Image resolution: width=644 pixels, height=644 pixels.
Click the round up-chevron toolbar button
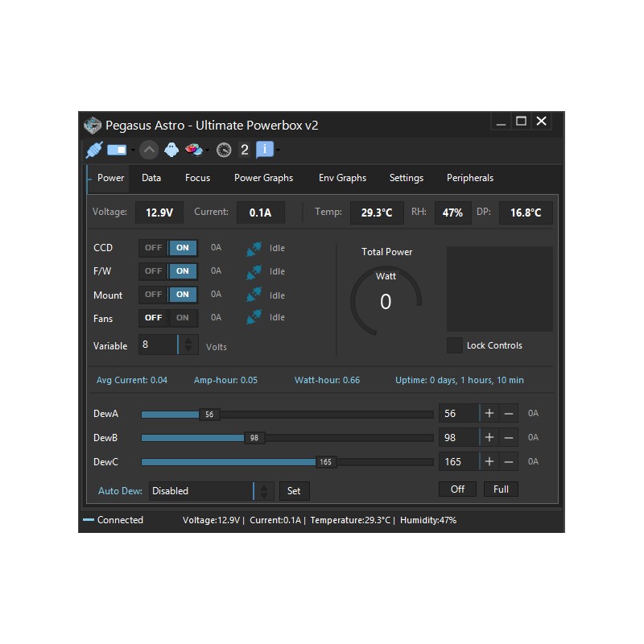pyautogui.click(x=149, y=150)
